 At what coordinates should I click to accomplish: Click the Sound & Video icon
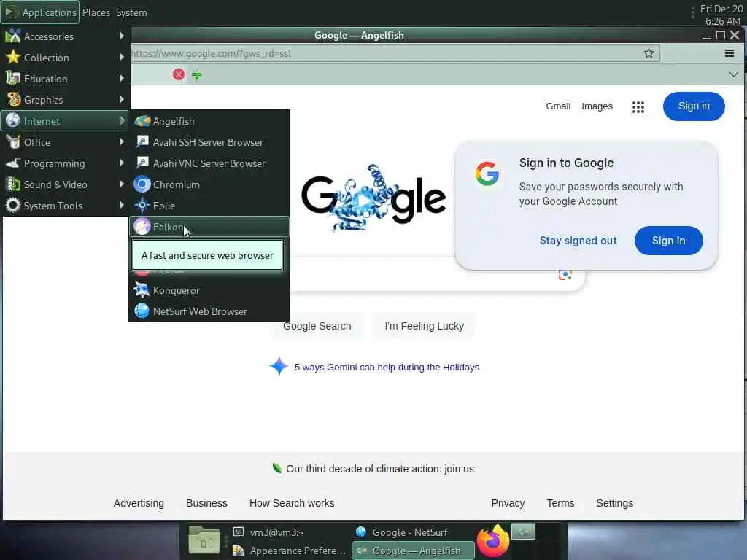pos(13,184)
